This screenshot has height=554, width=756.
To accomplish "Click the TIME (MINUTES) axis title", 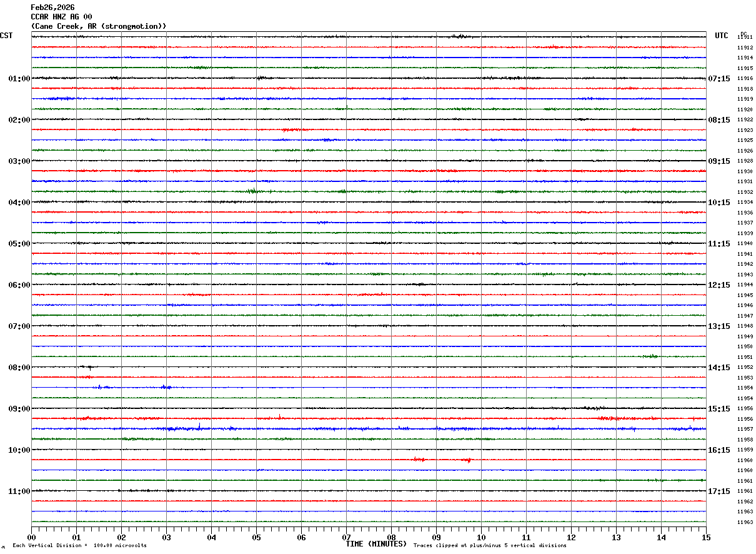I will point(376,544).
